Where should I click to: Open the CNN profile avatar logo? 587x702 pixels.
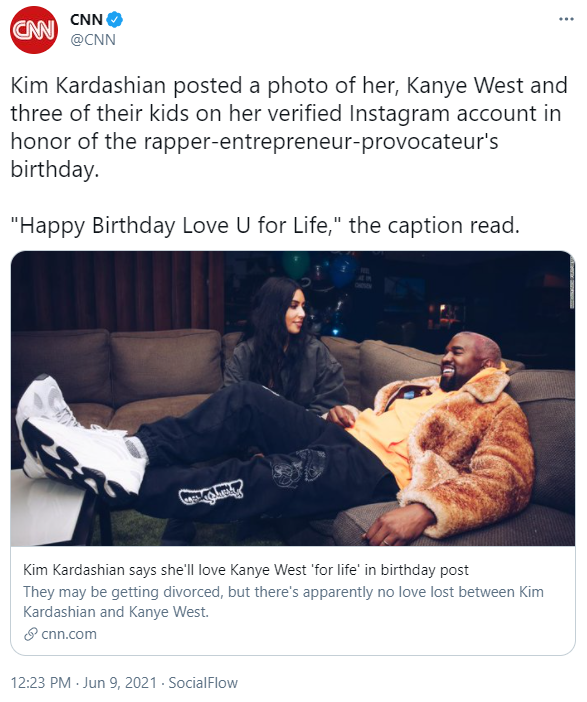pos(34,30)
